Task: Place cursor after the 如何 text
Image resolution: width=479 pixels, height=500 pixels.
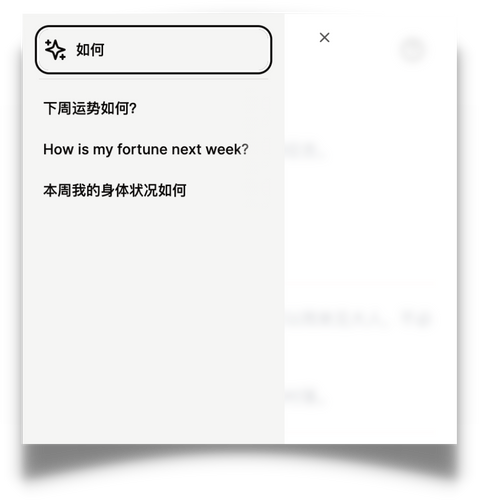Action: (105, 50)
